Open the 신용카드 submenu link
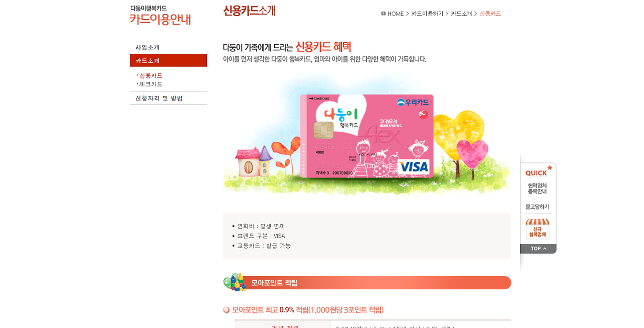This screenshot has width=644, height=328. coord(150,75)
